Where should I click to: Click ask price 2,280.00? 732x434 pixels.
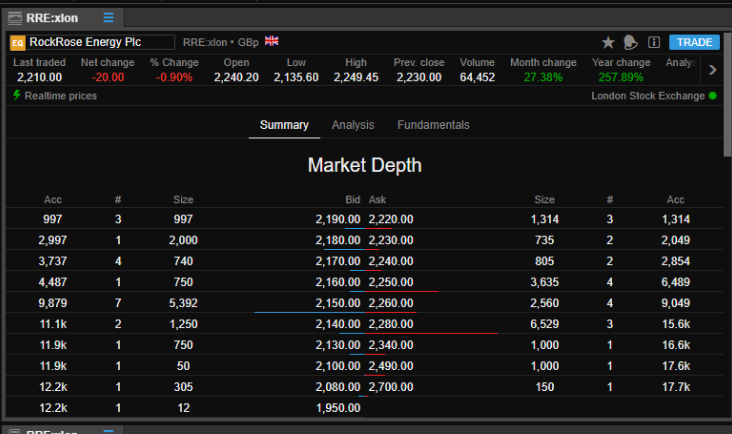[x=391, y=324]
